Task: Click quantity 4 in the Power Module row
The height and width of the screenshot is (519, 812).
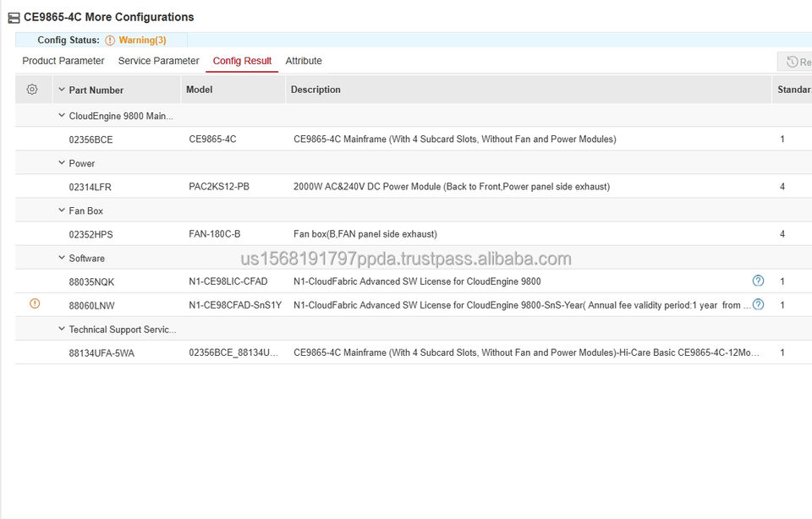Action: click(782, 187)
